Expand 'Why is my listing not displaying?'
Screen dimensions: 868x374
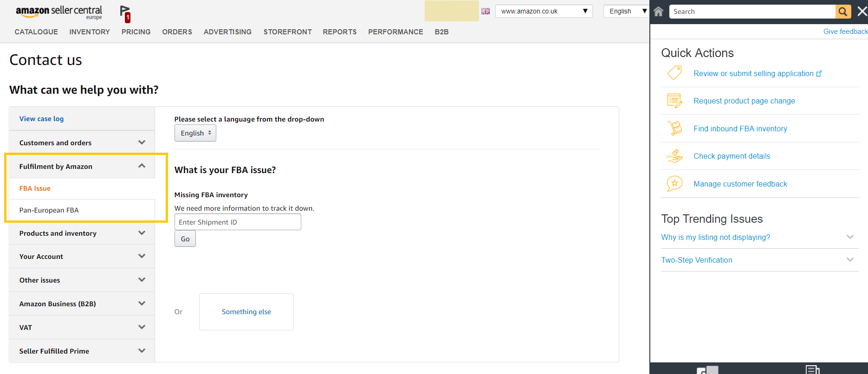(x=760, y=237)
